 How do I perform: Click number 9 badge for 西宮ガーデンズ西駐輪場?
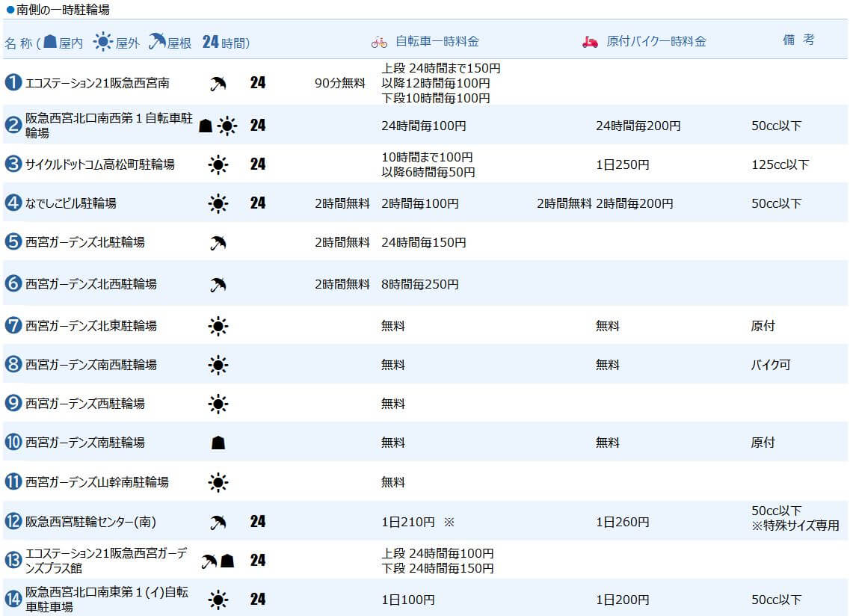coord(13,403)
